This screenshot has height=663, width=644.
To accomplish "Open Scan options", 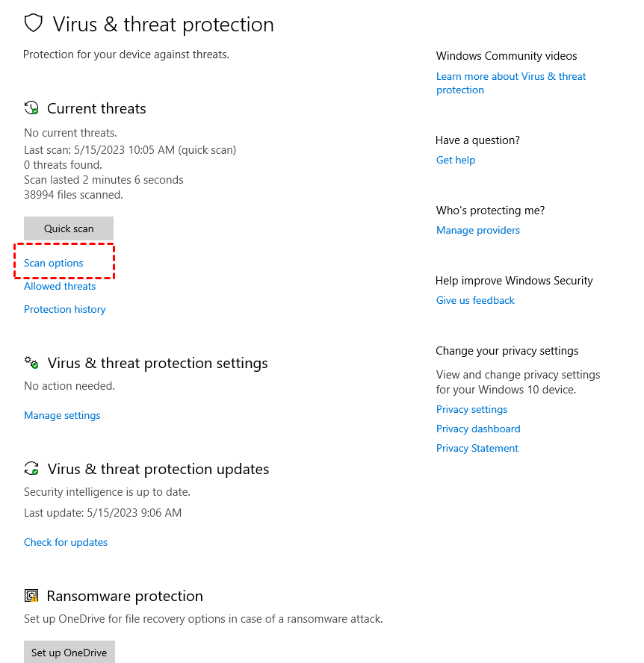I will [x=54, y=263].
